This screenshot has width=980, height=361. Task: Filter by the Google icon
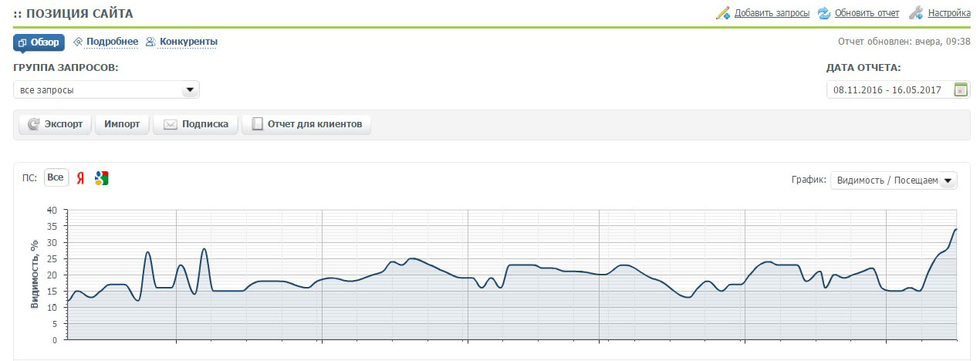click(x=101, y=178)
